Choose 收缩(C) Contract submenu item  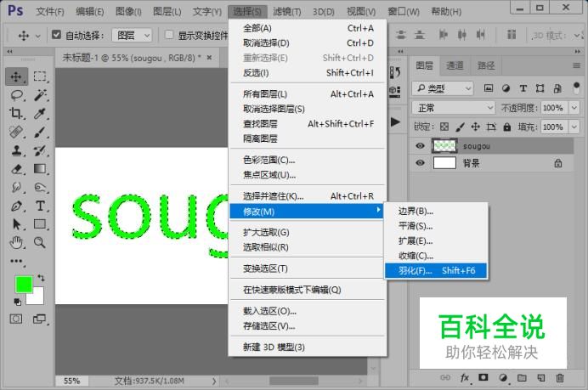(436, 256)
